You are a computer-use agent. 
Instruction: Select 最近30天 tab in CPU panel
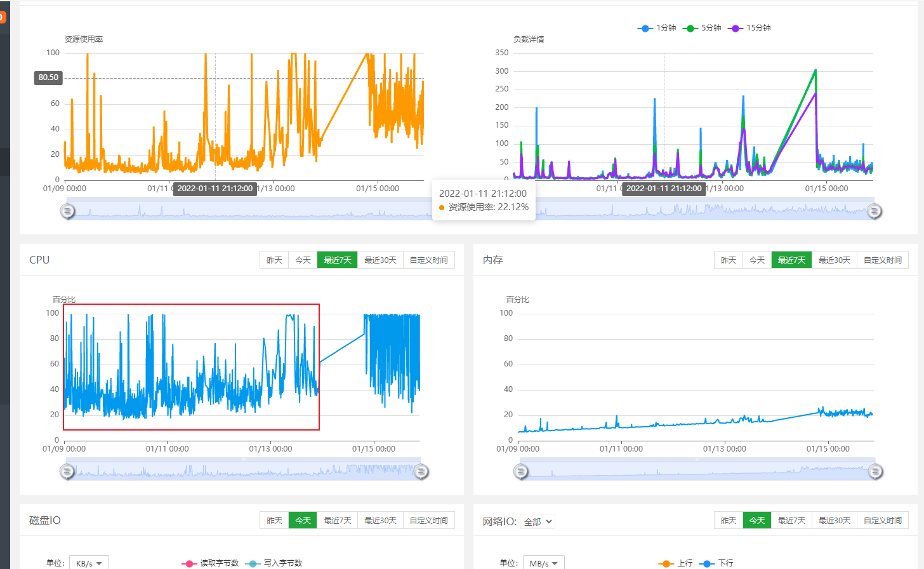click(380, 260)
